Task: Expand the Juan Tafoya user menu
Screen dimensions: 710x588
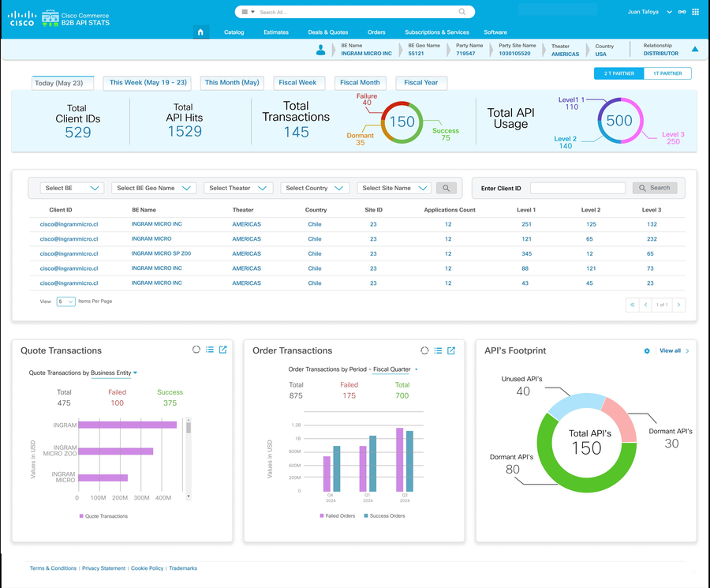Action: [669, 12]
